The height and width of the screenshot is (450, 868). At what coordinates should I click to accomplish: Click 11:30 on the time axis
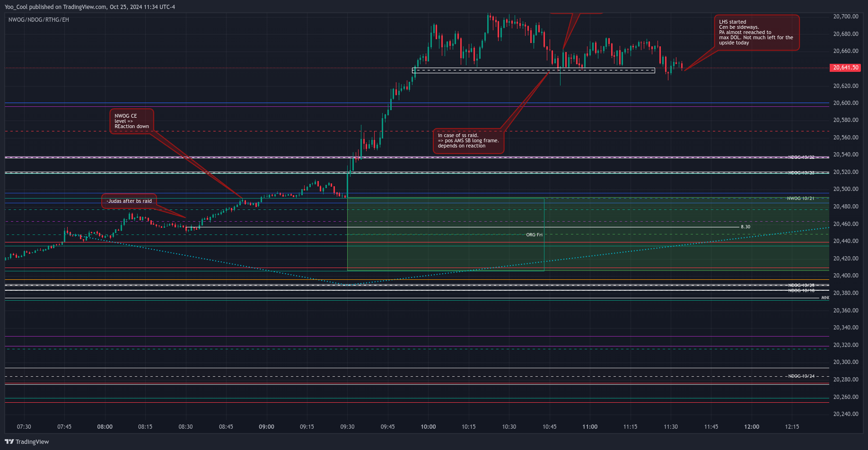click(671, 427)
